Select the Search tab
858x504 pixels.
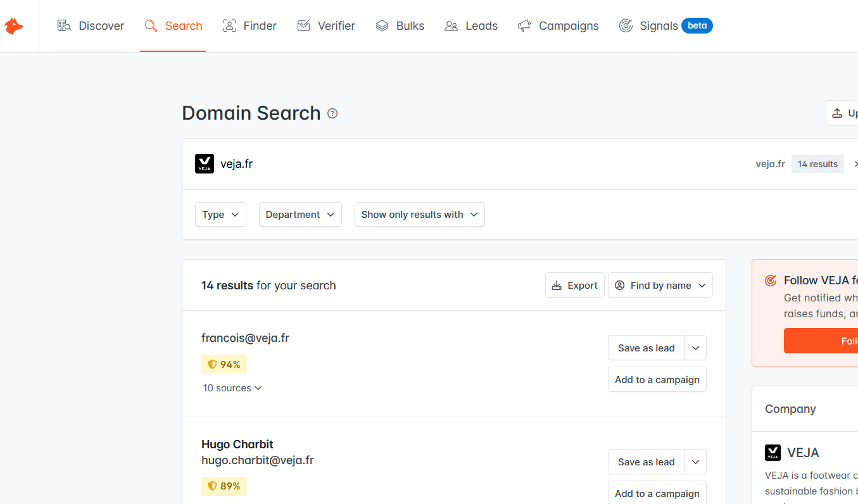[173, 26]
